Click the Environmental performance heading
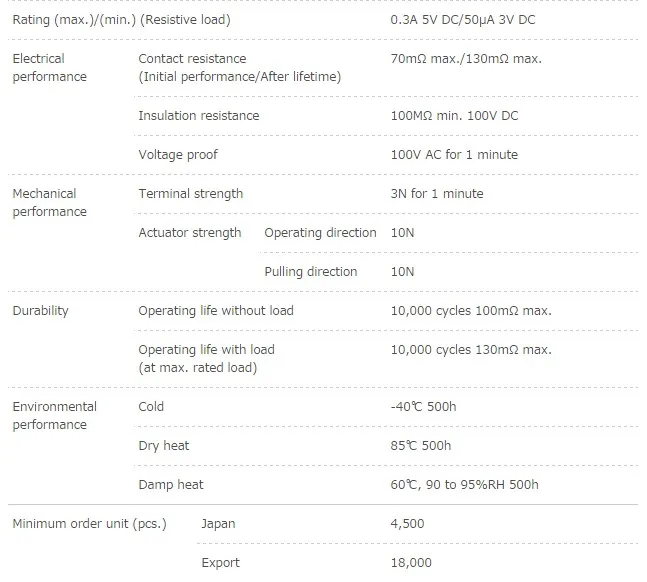 [54, 416]
